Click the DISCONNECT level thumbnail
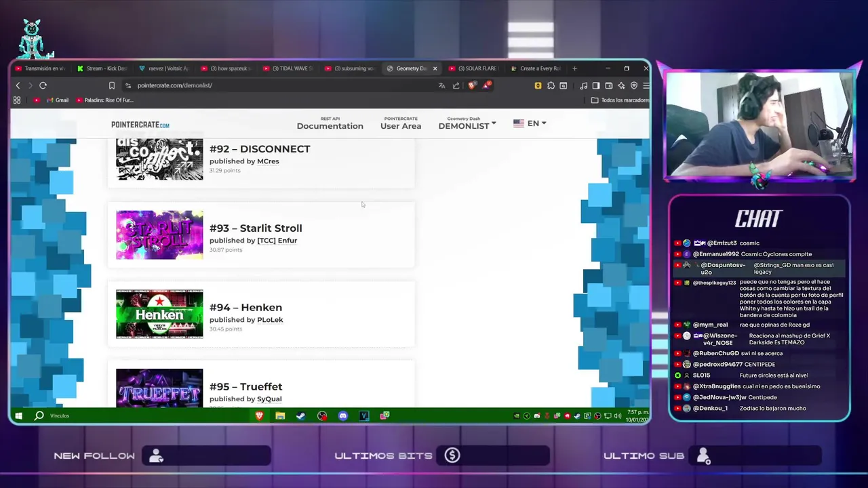 click(159, 159)
